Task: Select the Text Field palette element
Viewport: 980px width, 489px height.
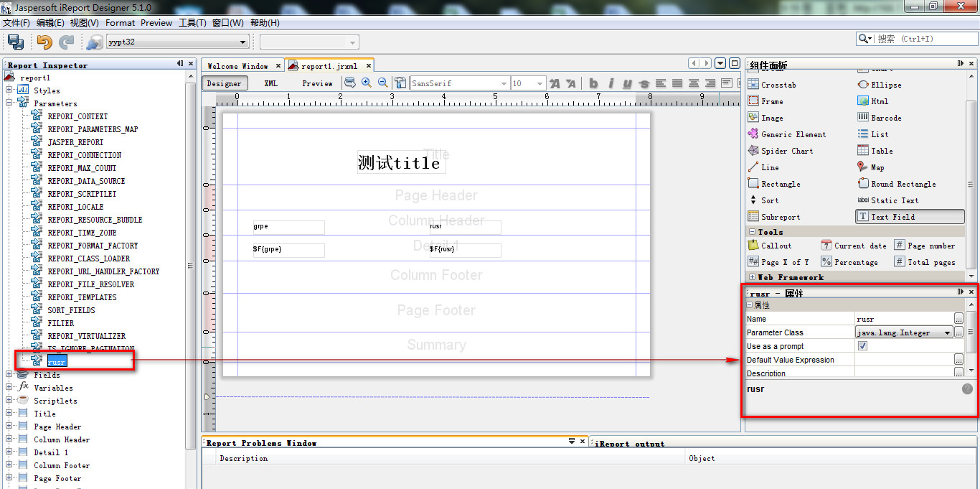Action: [910, 217]
